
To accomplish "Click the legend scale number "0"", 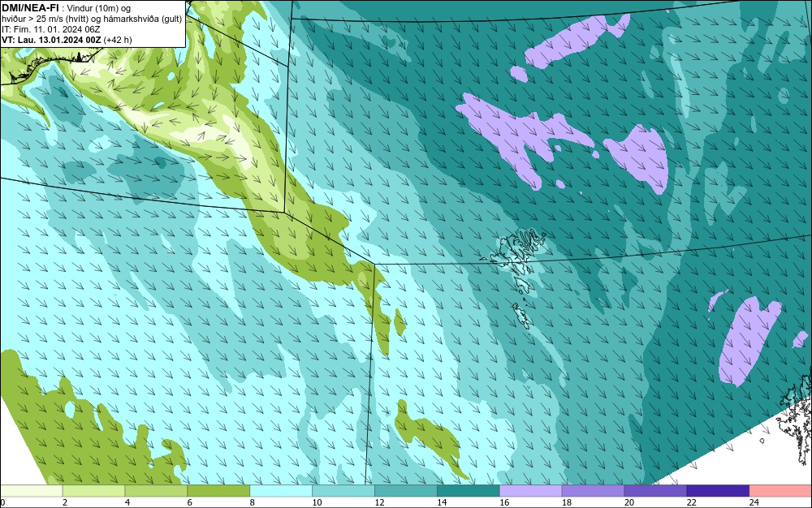I will coord(2,502).
